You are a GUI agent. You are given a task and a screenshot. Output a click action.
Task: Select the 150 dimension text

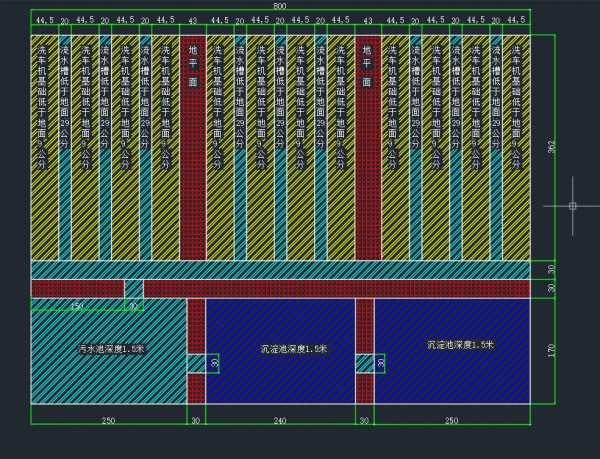(x=77, y=306)
